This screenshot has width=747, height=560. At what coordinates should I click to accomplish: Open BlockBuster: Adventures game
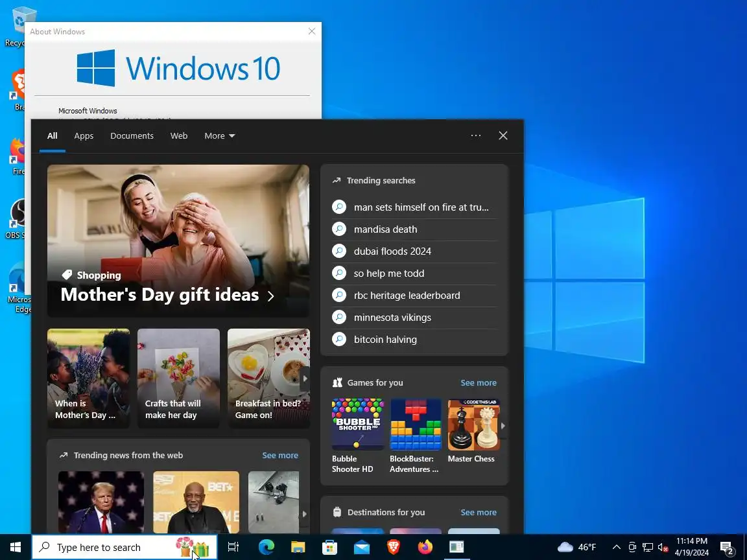pos(416,436)
